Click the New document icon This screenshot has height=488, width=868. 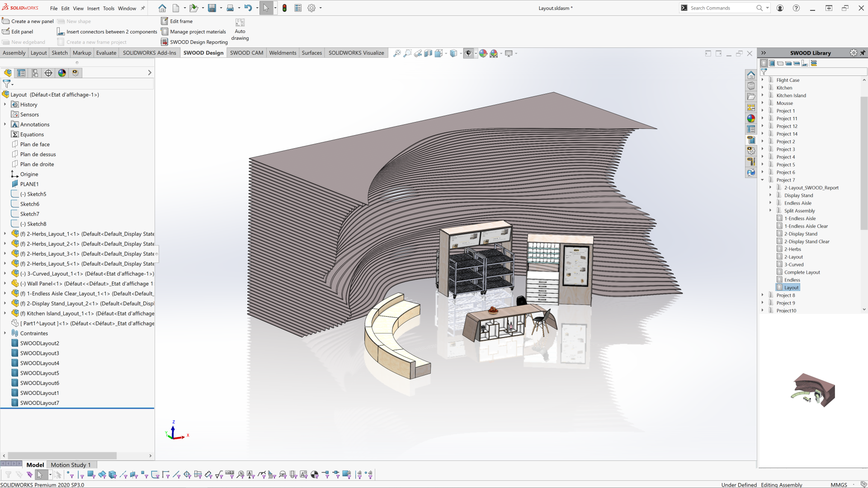[176, 8]
